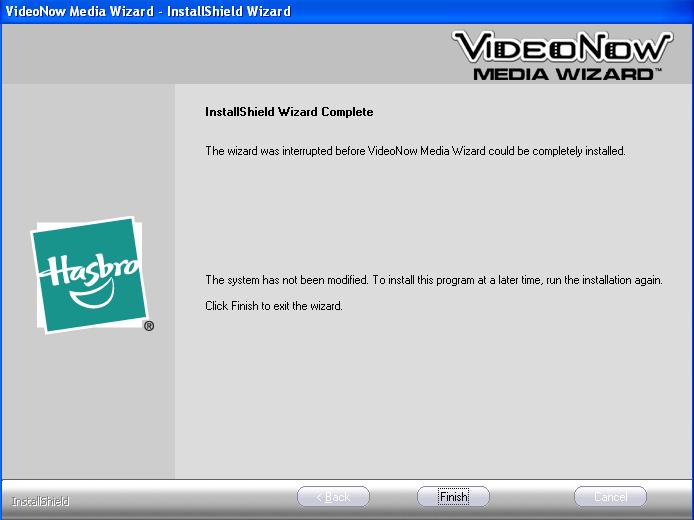Click the Finish button to exit wizard
The height and width of the screenshot is (520, 694).
453,497
